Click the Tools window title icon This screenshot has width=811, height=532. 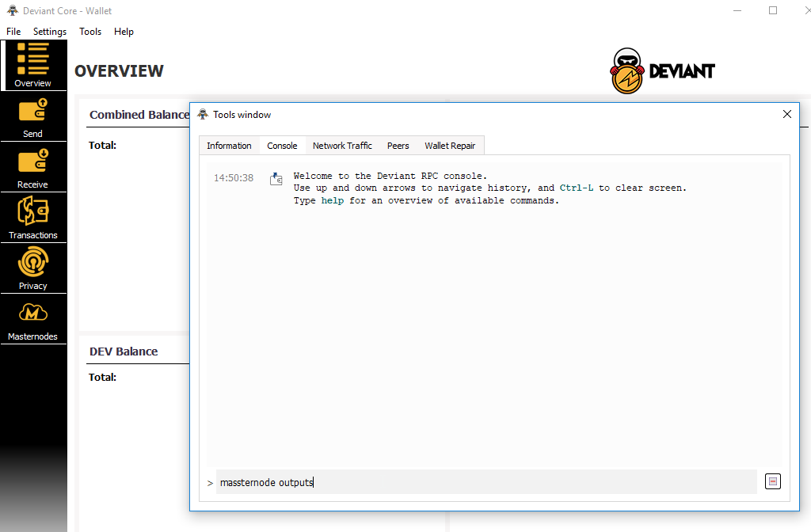tap(204, 114)
